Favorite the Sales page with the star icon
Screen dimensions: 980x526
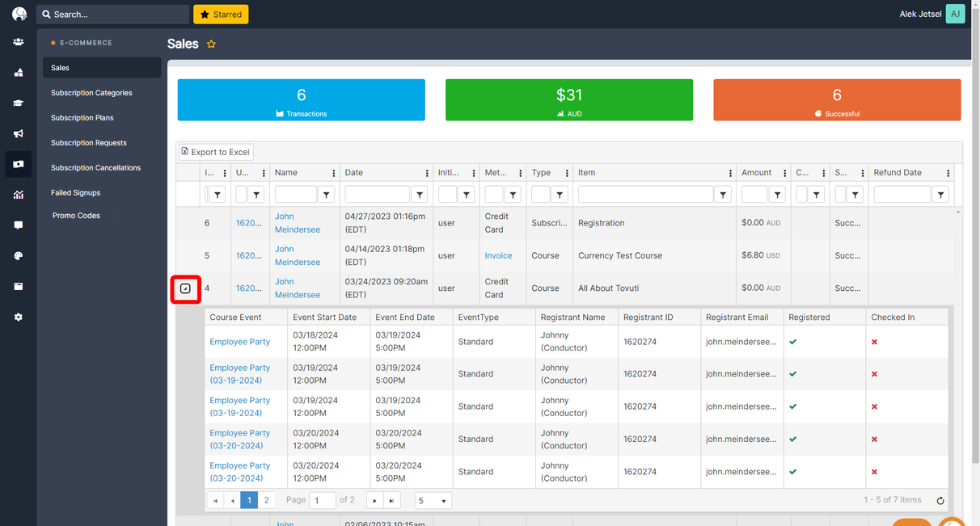[211, 44]
